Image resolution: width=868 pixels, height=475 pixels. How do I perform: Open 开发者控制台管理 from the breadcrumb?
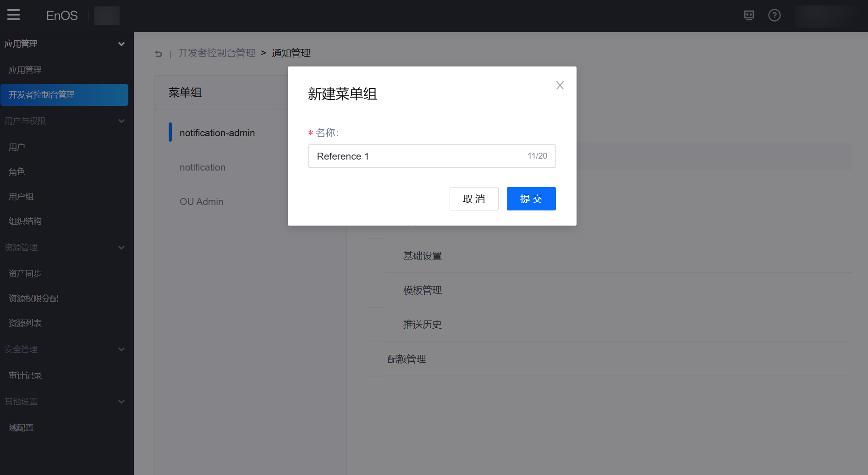(x=216, y=53)
